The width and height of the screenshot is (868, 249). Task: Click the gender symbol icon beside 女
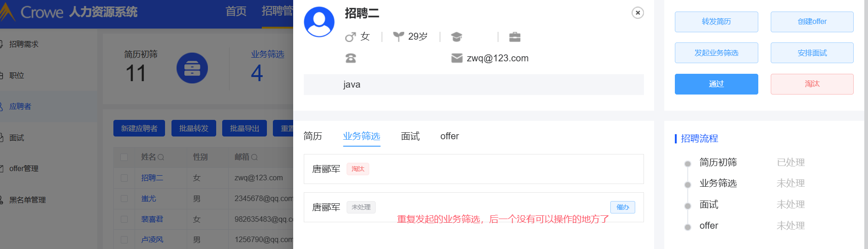[350, 37]
